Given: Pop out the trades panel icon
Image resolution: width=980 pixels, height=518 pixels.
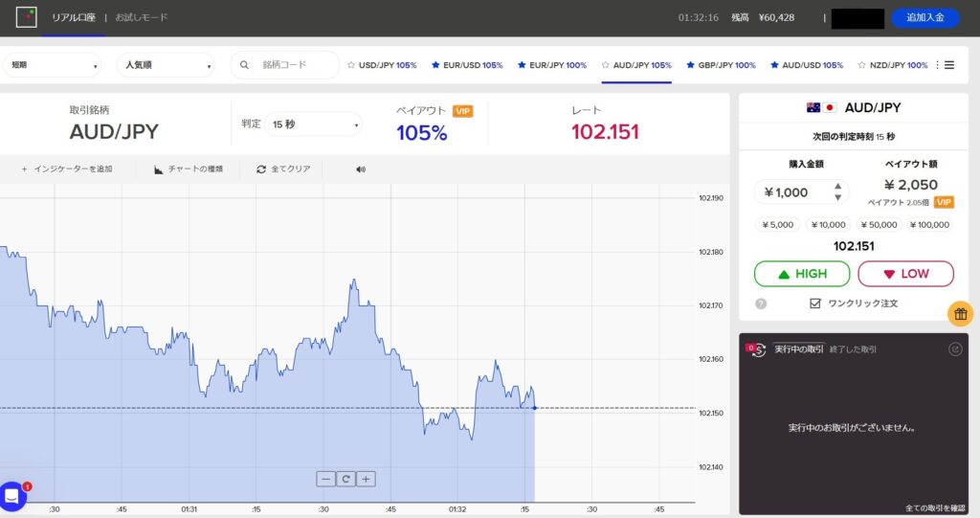Looking at the screenshot, I should (x=954, y=349).
